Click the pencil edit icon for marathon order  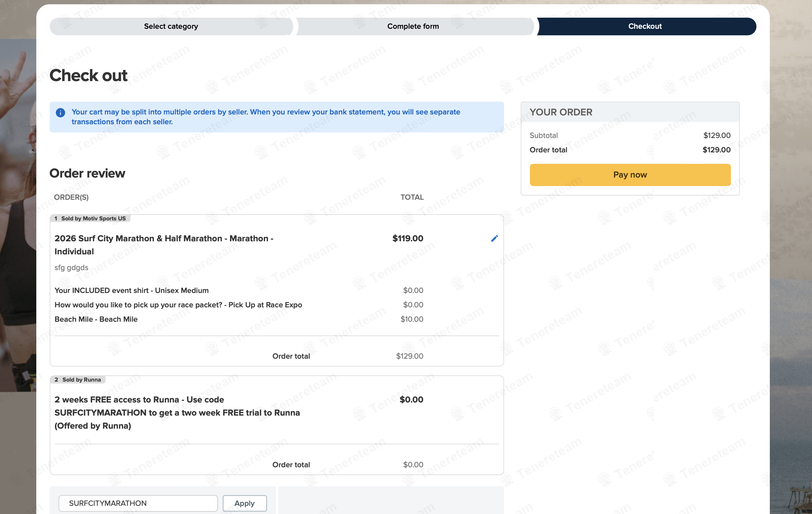[494, 238]
